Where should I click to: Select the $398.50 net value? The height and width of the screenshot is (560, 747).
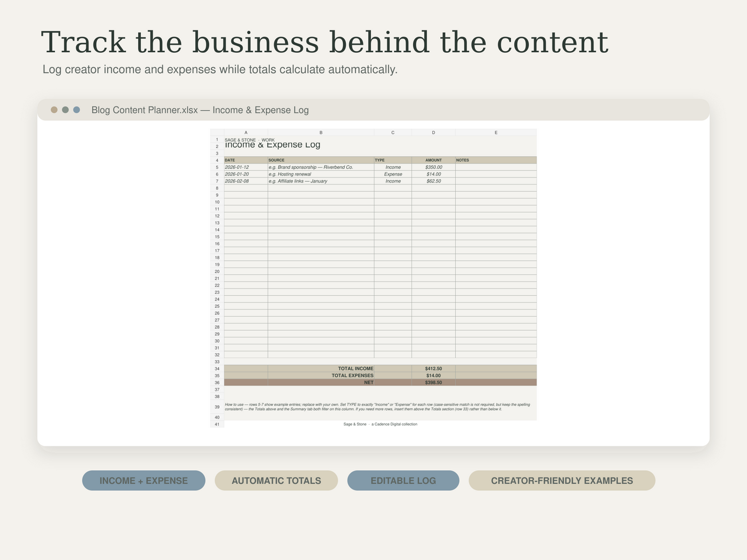point(434,383)
